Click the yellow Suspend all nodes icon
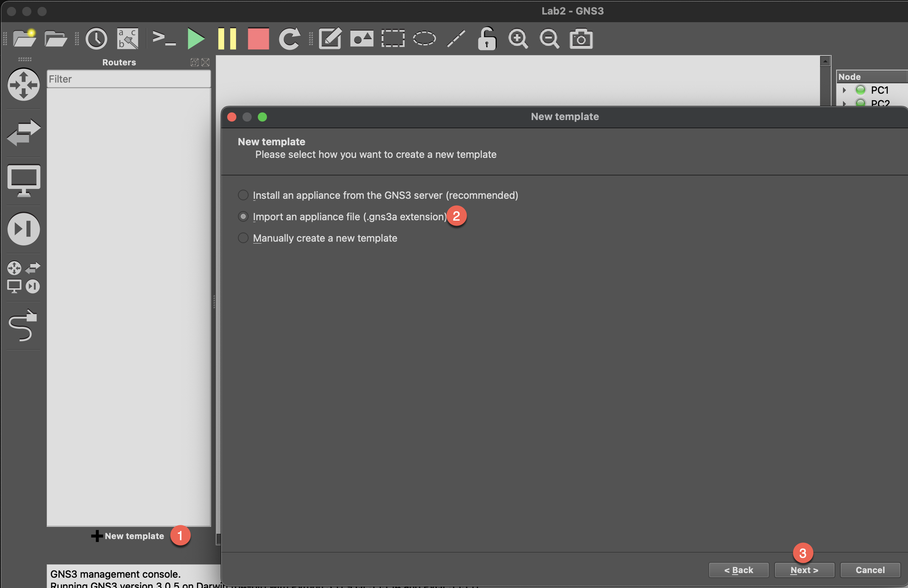The width and height of the screenshot is (908, 588). pyautogui.click(x=227, y=39)
